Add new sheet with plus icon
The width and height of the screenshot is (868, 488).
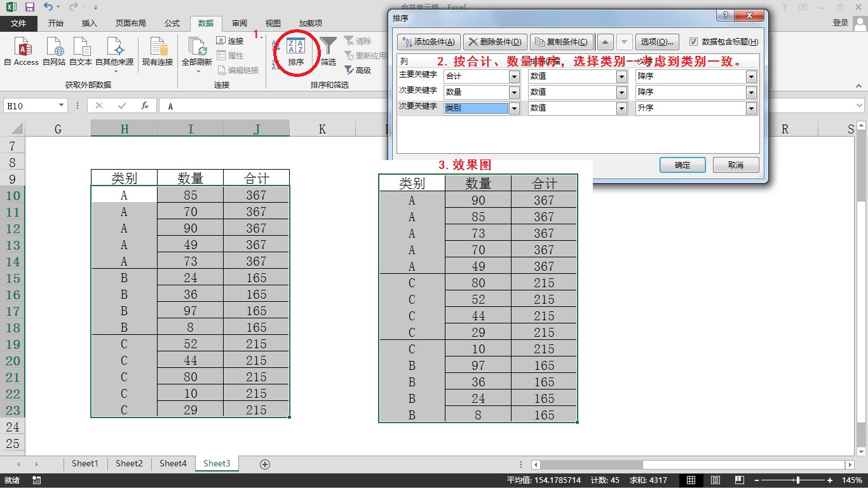[266, 464]
